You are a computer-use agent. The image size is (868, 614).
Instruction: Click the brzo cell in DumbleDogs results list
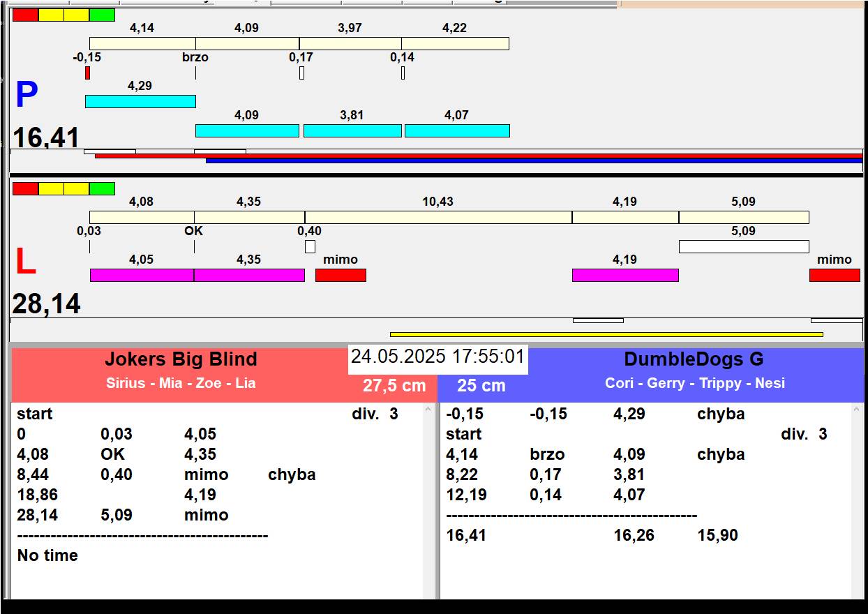pos(547,454)
